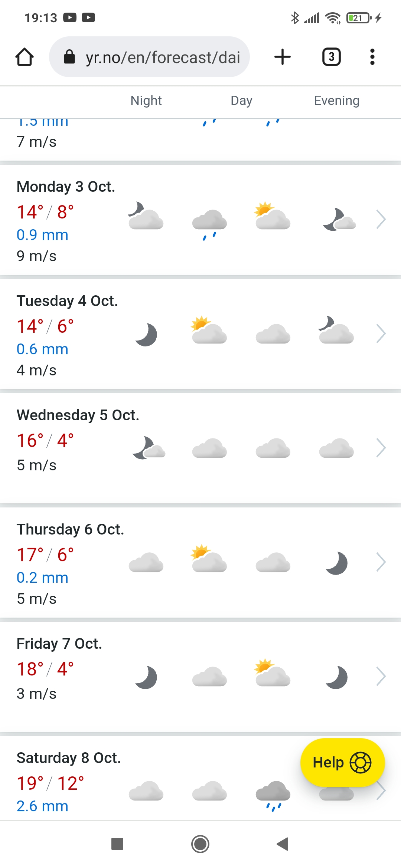
Task: Tap the Android back navigation button
Action: pos(283,844)
